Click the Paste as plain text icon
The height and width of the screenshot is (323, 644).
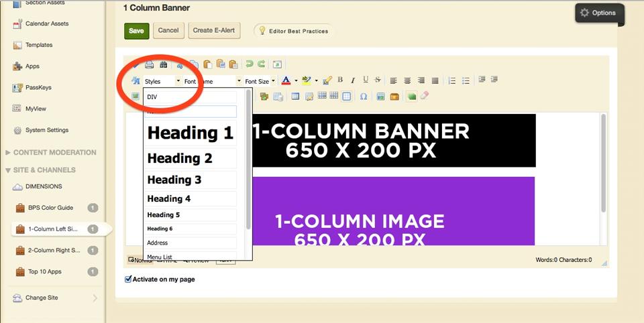tap(233, 64)
